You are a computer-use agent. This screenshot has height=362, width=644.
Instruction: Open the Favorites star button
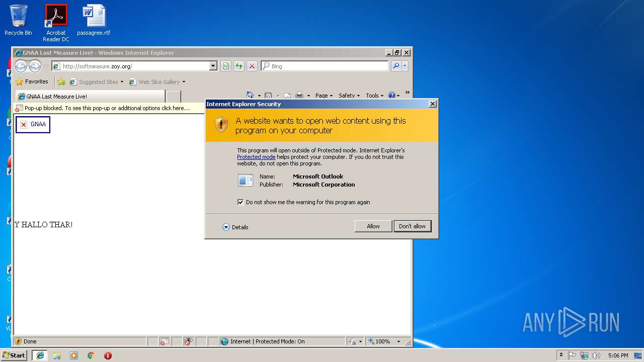point(32,81)
